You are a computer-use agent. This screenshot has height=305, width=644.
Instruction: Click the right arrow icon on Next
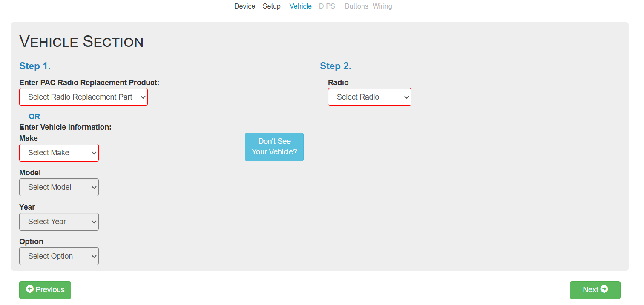click(x=604, y=289)
